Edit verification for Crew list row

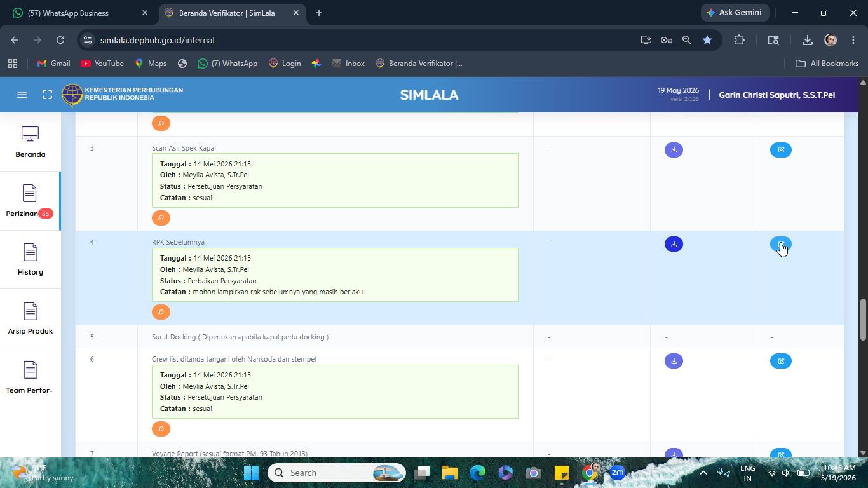click(x=781, y=361)
